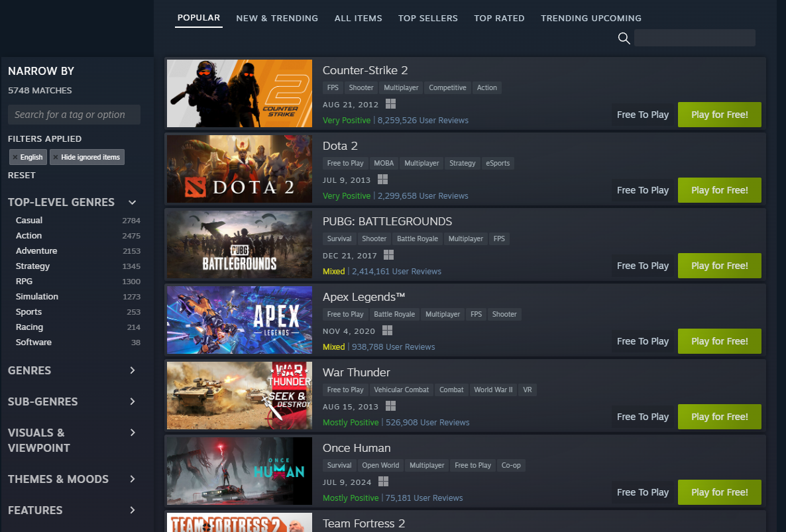This screenshot has height=532, width=786.
Task: Click Play for Free! for War Thunder
Action: click(x=719, y=417)
